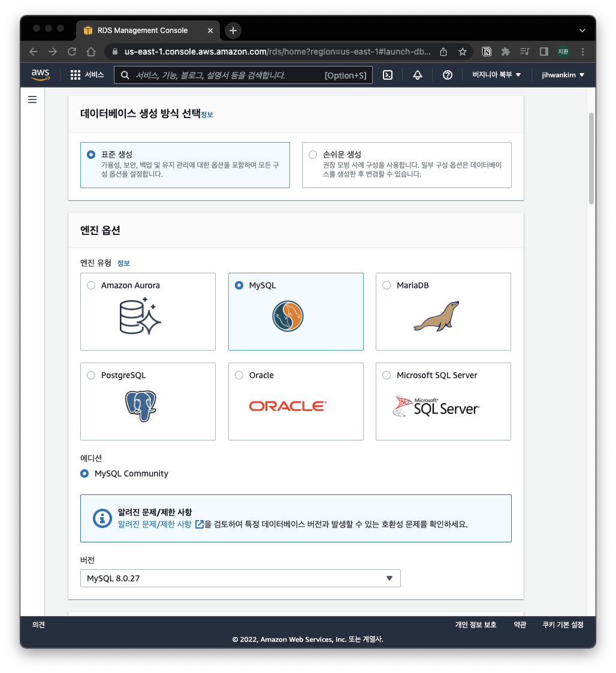Open 정보 link next to 엔진 유형
The image size is (616, 673).
[x=123, y=263]
